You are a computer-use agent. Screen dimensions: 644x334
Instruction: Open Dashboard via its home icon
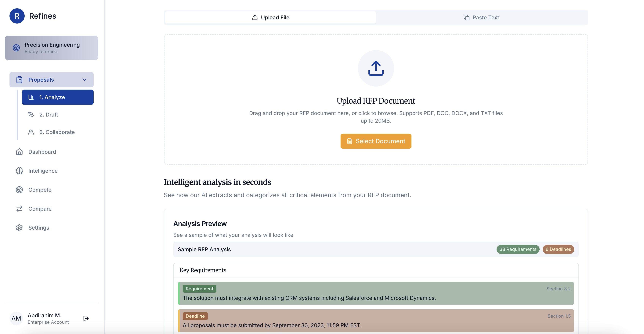[19, 152]
